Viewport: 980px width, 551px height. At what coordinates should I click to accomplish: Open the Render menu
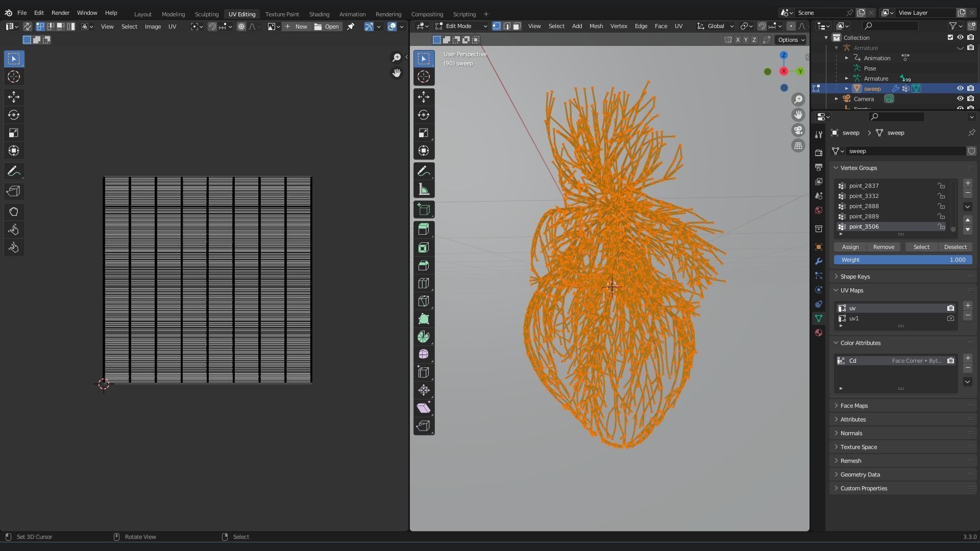tap(60, 13)
